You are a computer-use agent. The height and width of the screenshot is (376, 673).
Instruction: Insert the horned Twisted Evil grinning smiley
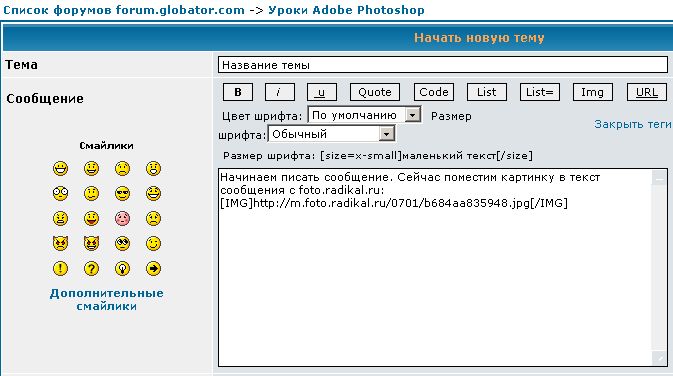point(91,243)
